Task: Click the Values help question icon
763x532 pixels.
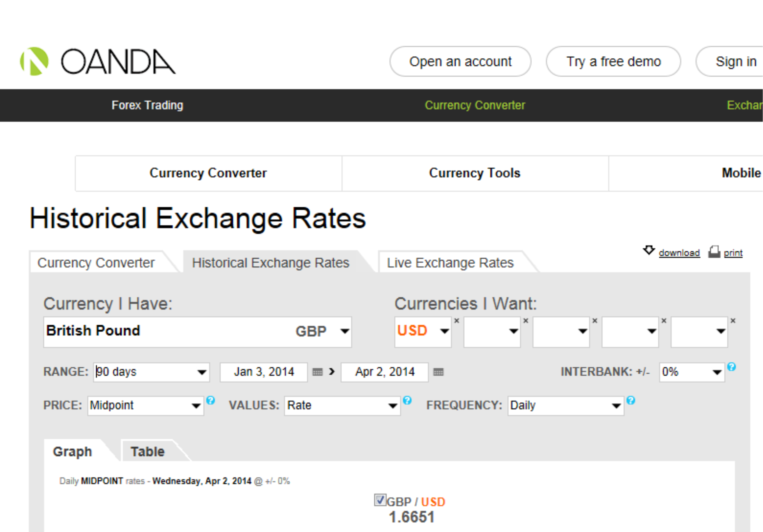Action: coord(407,400)
